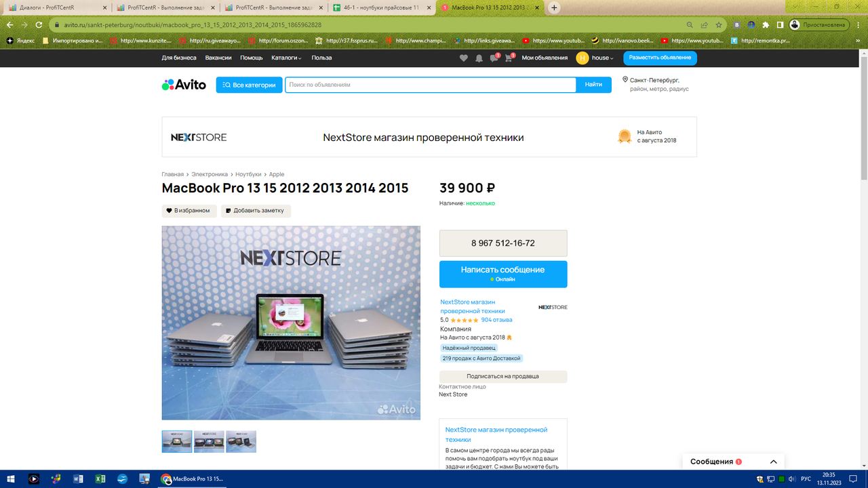
Task: Select second photo thumbnail
Action: pos(209,441)
